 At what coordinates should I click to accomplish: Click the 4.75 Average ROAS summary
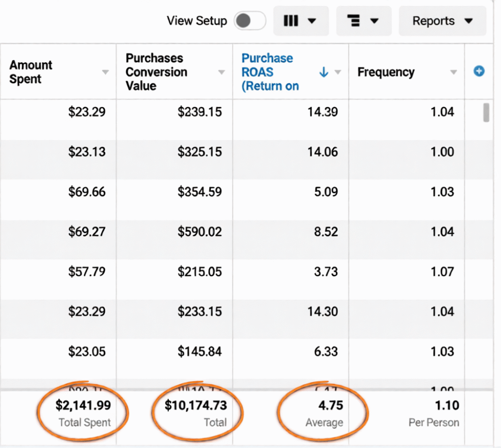(330, 405)
